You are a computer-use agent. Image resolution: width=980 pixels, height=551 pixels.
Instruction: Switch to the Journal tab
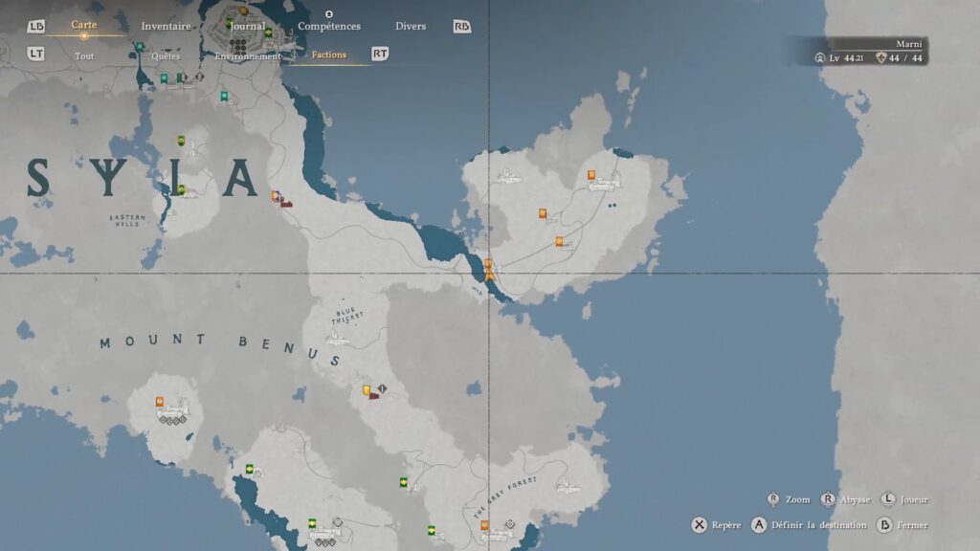pyautogui.click(x=247, y=26)
